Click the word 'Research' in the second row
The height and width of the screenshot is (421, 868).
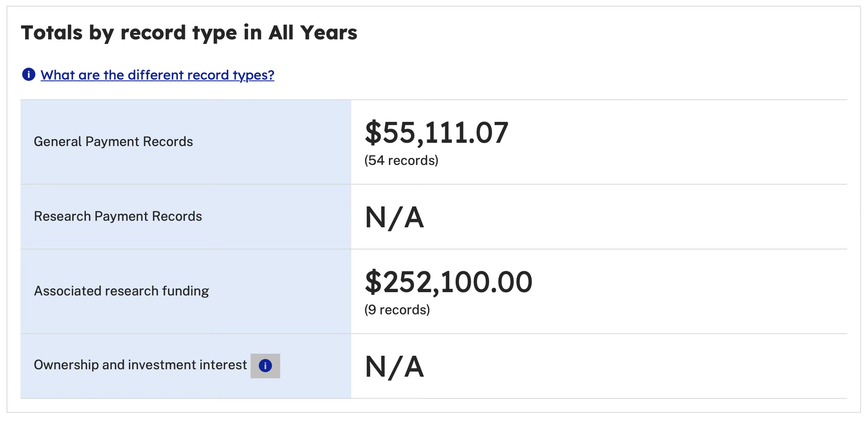[62, 216]
